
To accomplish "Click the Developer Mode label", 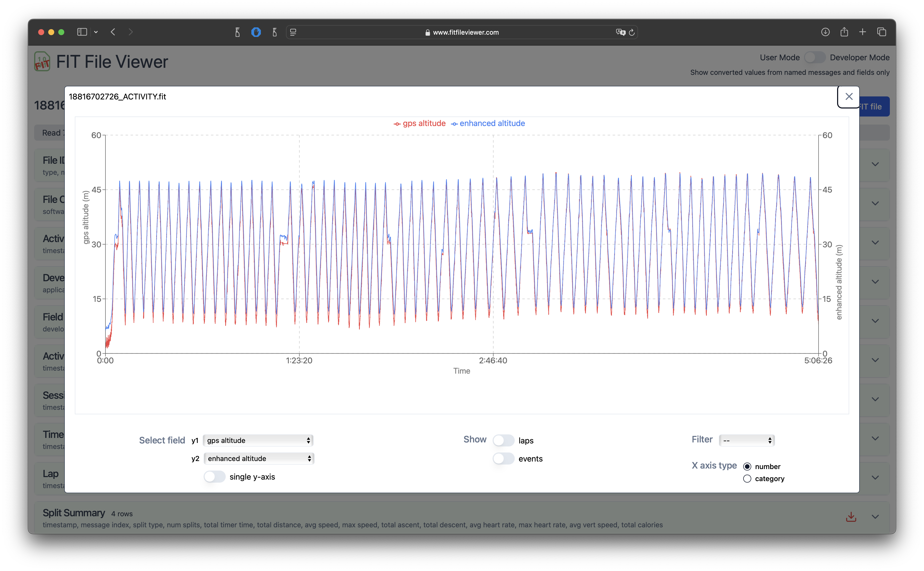I will pos(860,58).
